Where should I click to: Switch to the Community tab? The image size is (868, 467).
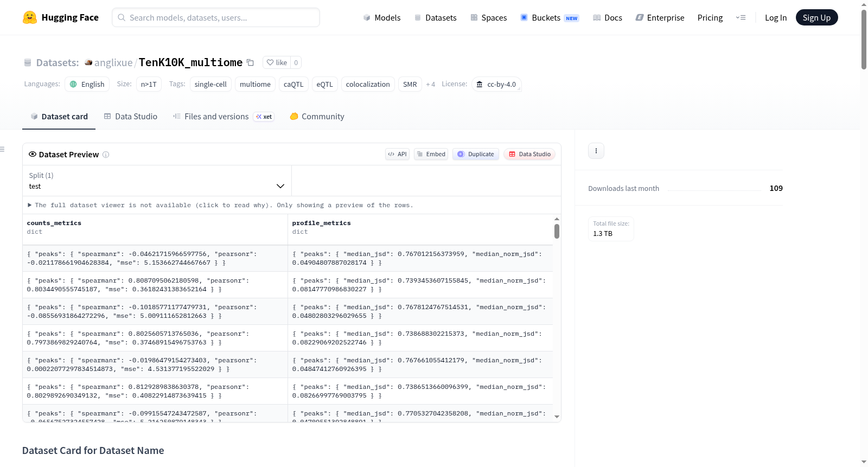[x=317, y=117]
